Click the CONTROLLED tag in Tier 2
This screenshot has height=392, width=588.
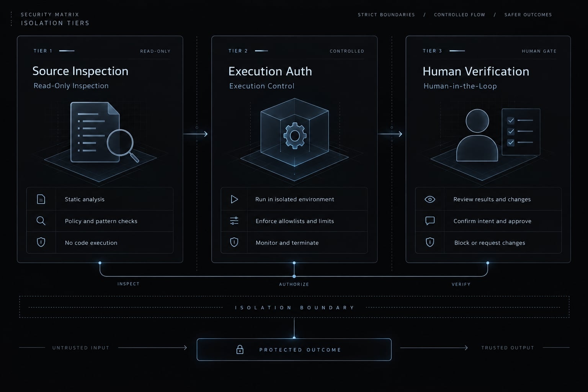(x=347, y=51)
